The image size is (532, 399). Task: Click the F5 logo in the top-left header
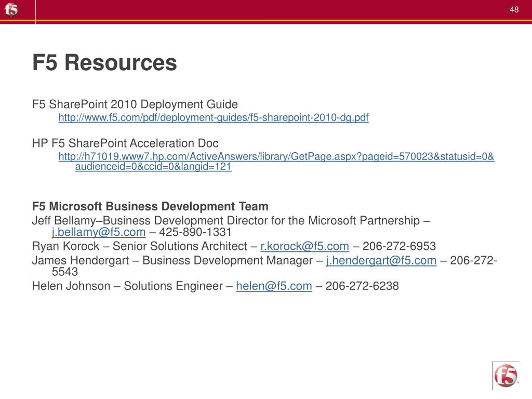[11, 9]
